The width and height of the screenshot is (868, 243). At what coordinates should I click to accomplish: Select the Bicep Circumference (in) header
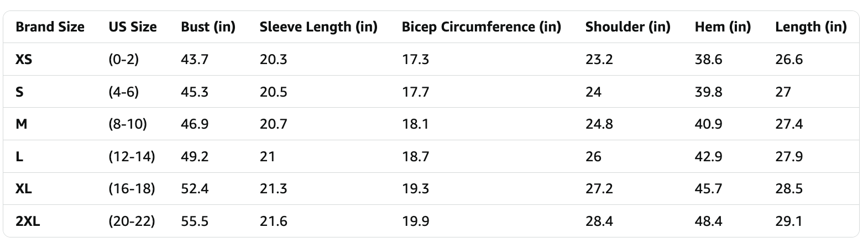481,27
